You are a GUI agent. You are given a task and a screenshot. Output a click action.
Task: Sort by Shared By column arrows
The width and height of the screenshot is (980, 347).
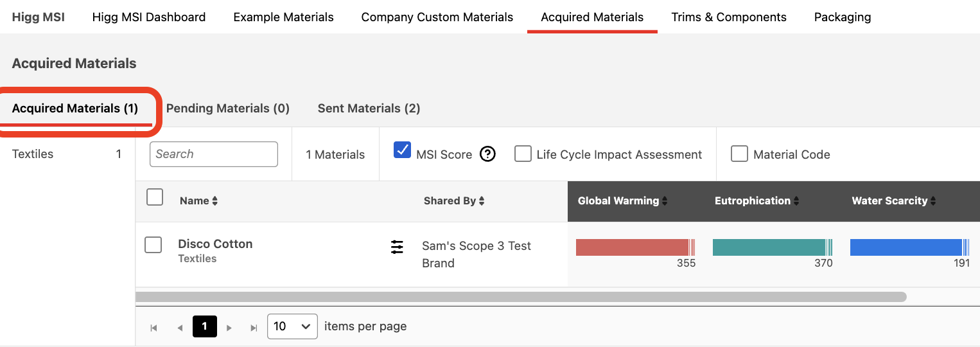(482, 201)
